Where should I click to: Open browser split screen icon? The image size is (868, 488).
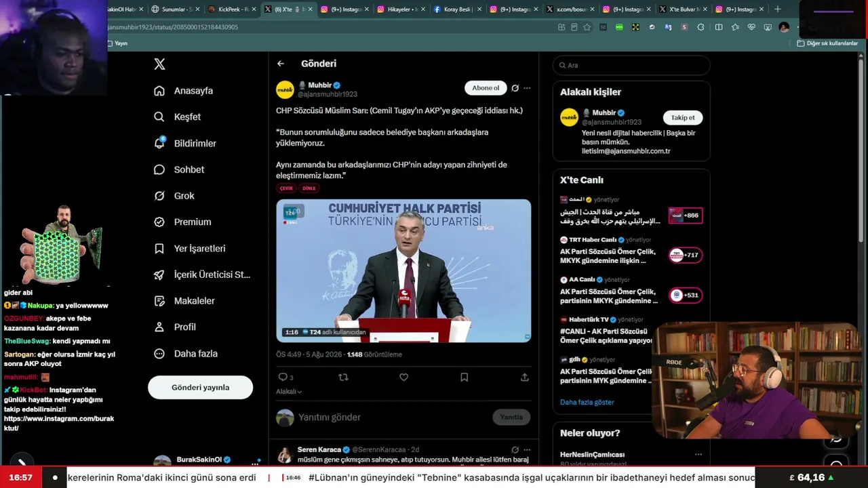pyautogui.click(x=719, y=27)
